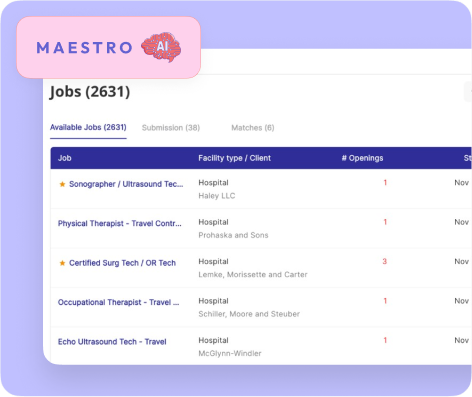Click openings count 3 for Surg Tech
This screenshot has height=397, width=472.
[x=385, y=261]
